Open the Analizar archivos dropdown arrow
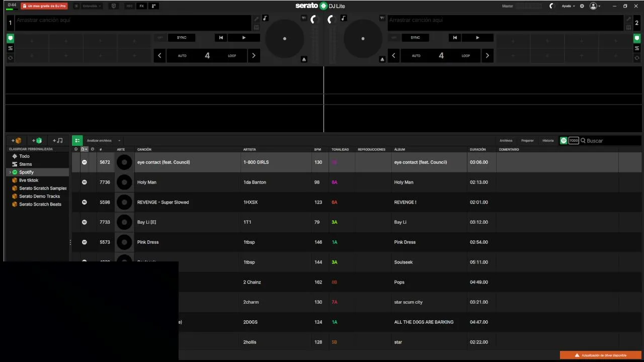The height and width of the screenshot is (362, 644). [119, 141]
